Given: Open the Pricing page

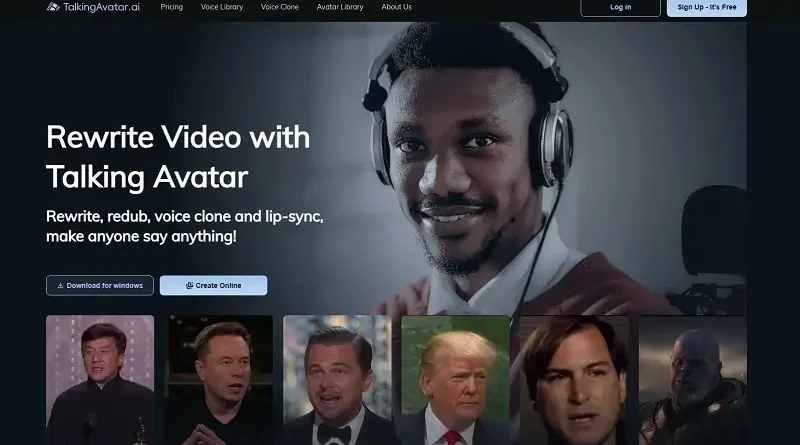Looking at the screenshot, I should pyautogui.click(x=171, y=7).
